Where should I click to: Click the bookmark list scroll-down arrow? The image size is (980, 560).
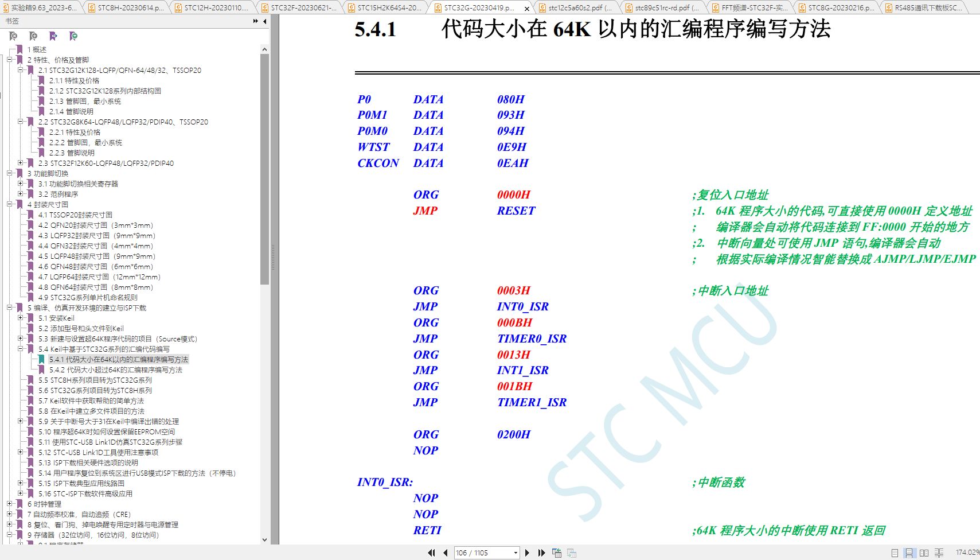coord(264,539)
